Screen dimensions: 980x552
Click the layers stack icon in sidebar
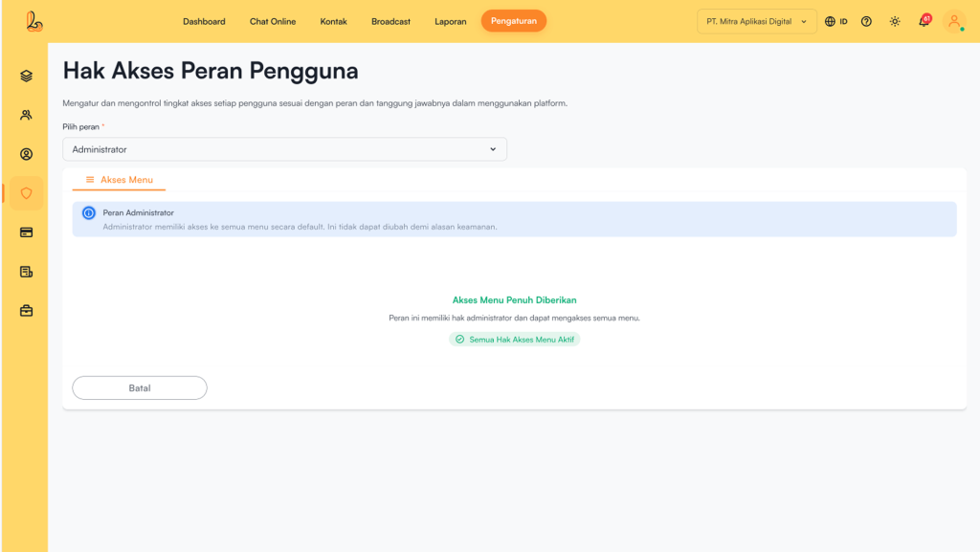[26, 76]
